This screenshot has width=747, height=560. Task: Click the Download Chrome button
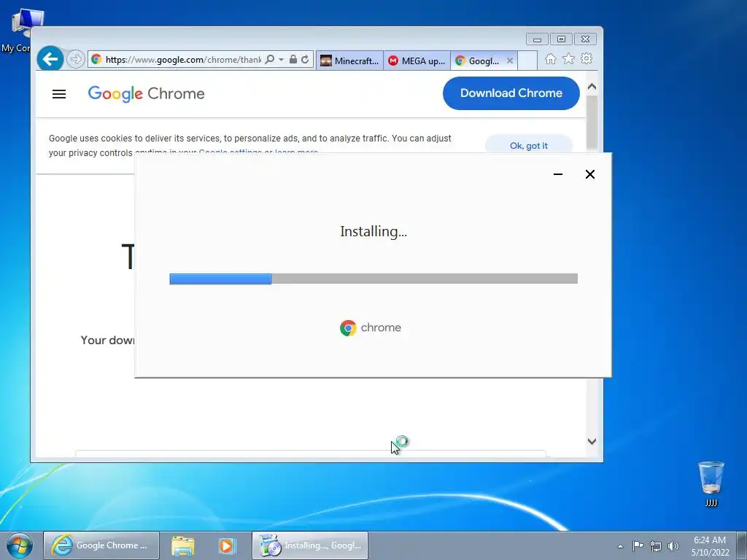[x=511, y=93]
